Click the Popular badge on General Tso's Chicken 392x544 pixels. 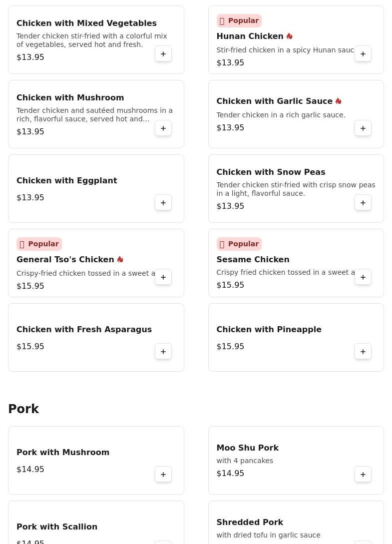pyautogui.click(x=39, y=244)
